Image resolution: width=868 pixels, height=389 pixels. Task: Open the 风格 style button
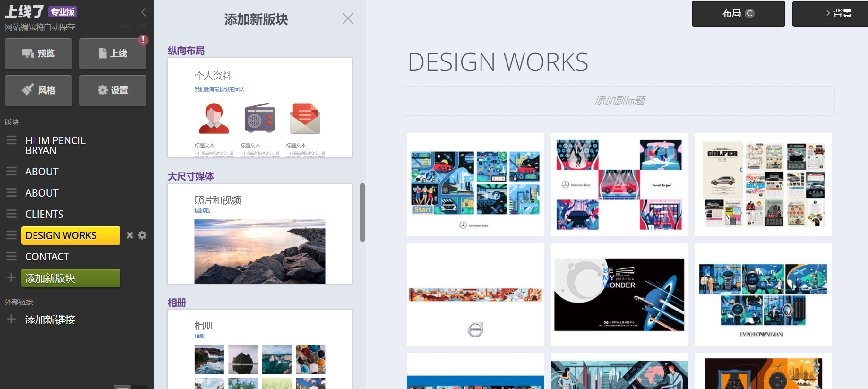38,90
